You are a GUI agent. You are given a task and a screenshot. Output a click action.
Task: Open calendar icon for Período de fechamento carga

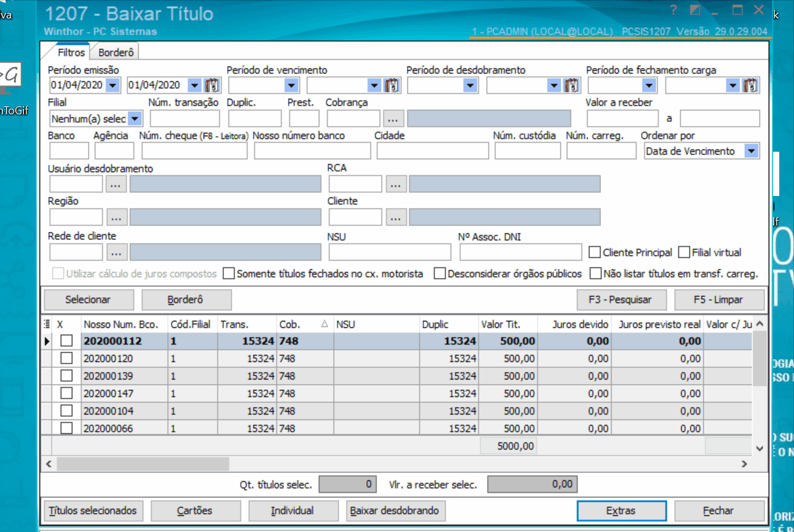pos(750,85)
